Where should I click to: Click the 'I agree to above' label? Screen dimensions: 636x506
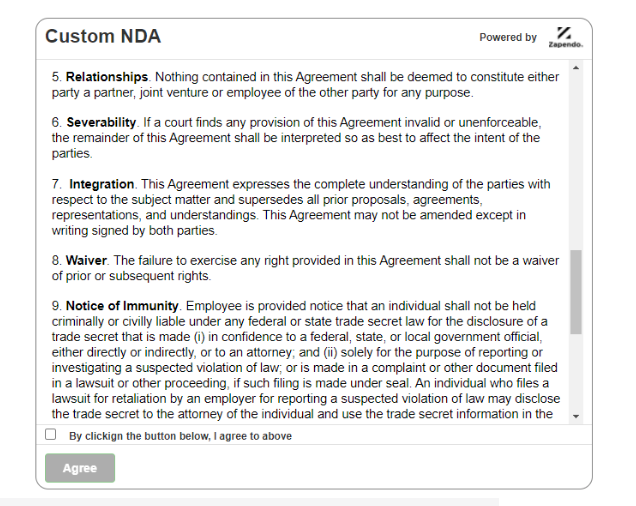(180, 436)
